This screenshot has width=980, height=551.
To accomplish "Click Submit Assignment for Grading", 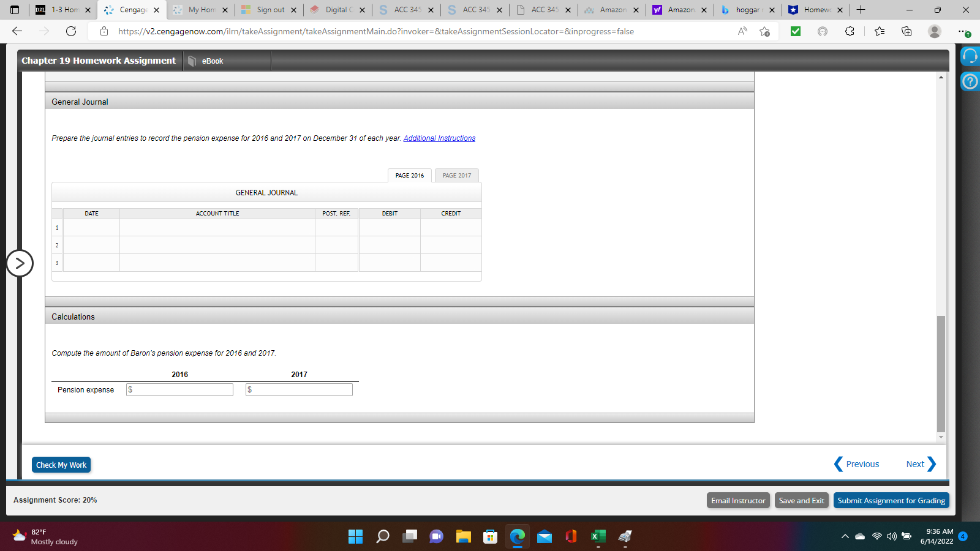I will tap(891, 500).
